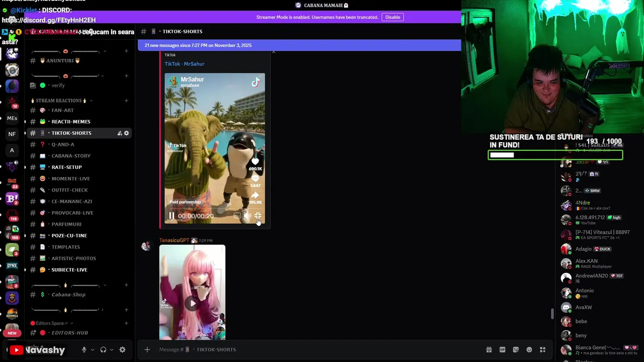The image size is (644, 362).
Task: Open the attachment plus button in message box
Action: point(147,349)
